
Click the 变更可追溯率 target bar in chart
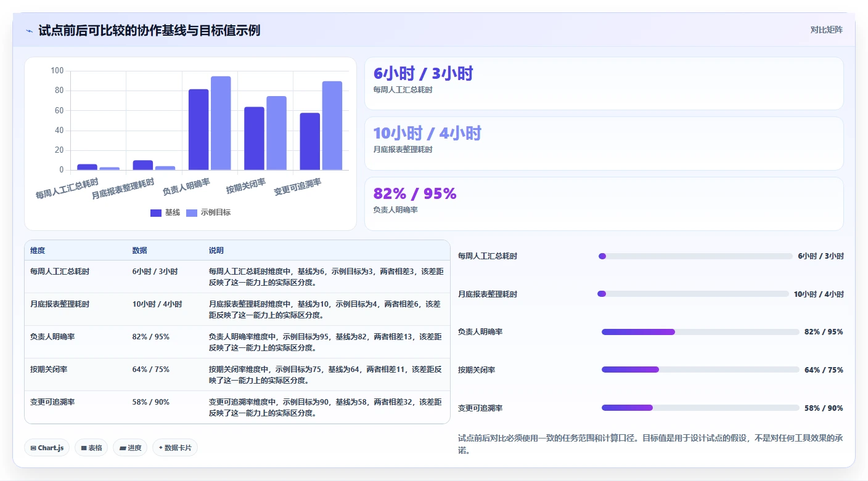click(332, 126)
